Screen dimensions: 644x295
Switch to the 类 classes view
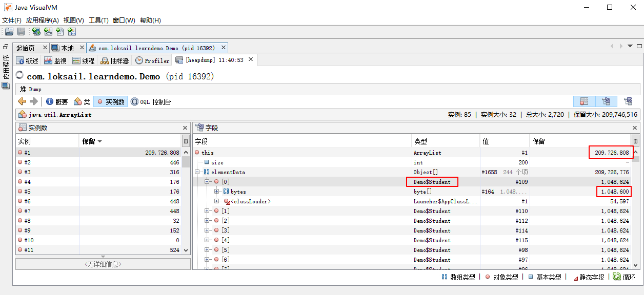click(x=82, y=102)
